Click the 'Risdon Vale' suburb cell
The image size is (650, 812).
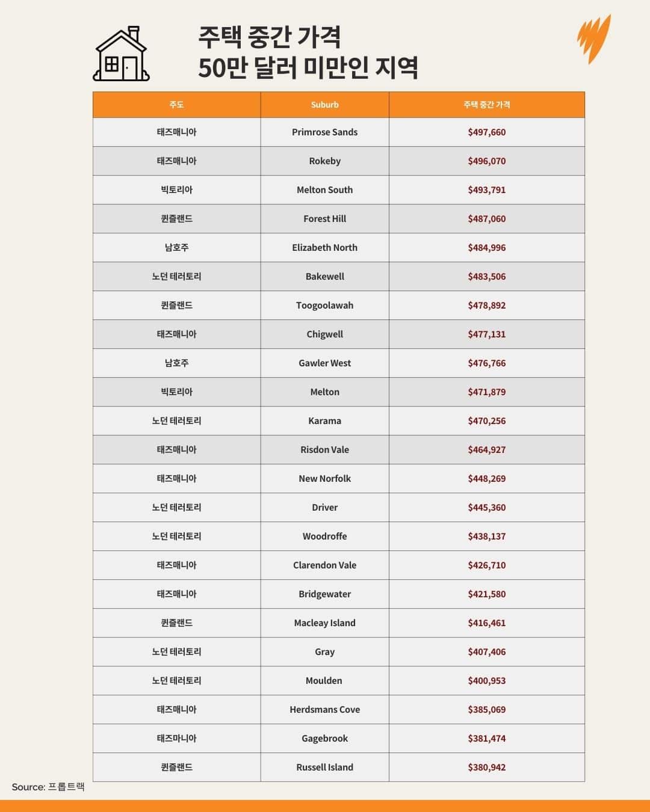(324, 450)
